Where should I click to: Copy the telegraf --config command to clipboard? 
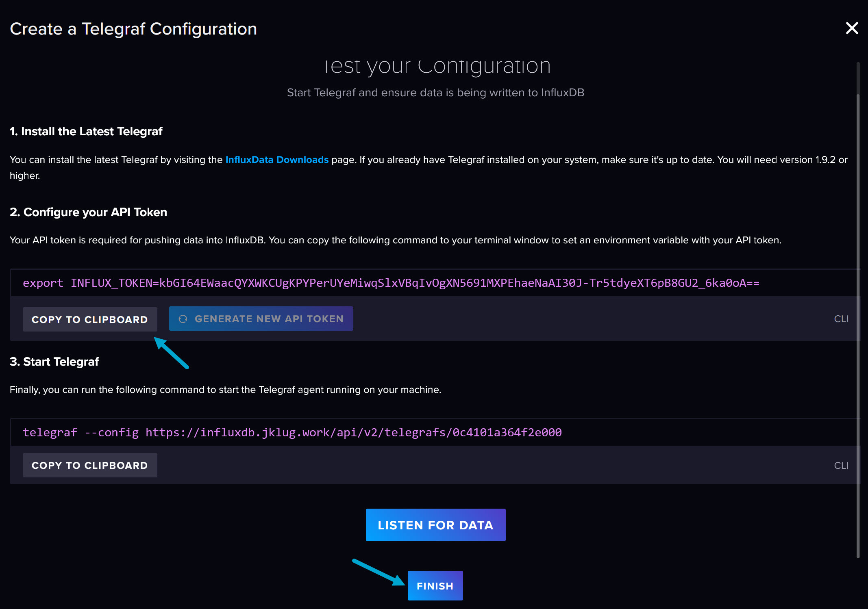[90, 465]
